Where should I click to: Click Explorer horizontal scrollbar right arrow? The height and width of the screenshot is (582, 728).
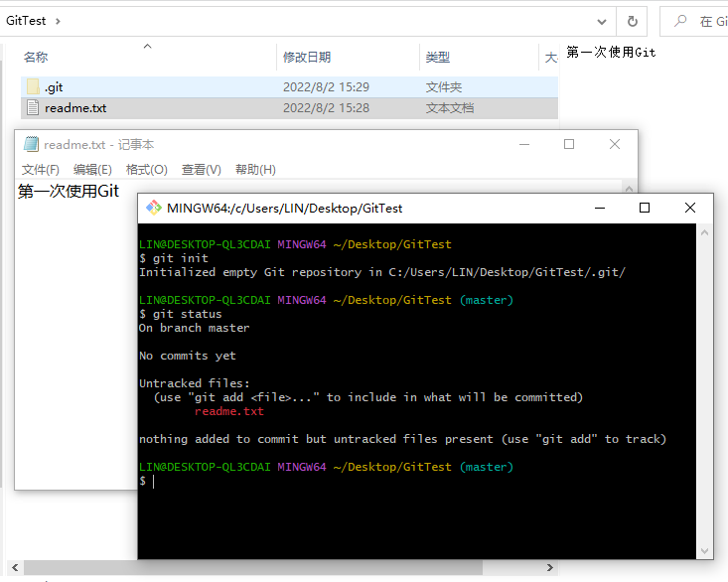click(x=550, y=568)
